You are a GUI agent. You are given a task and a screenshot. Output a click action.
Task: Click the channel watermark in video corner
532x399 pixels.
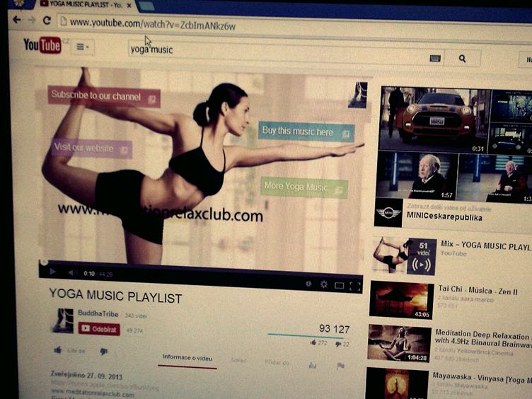pyautogui.click(x=358, y=95)
